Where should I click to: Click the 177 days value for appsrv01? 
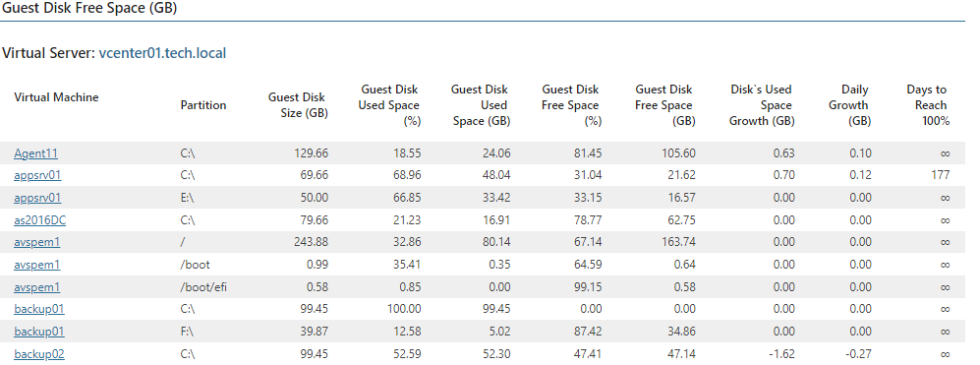tap(940, 175)
